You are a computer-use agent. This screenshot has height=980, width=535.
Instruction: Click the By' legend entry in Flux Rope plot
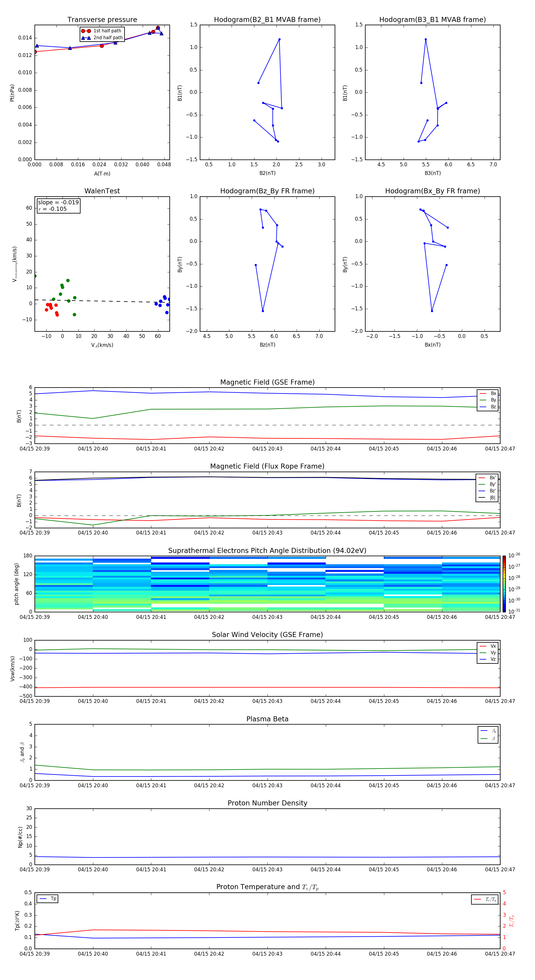[x=487, y=484]
